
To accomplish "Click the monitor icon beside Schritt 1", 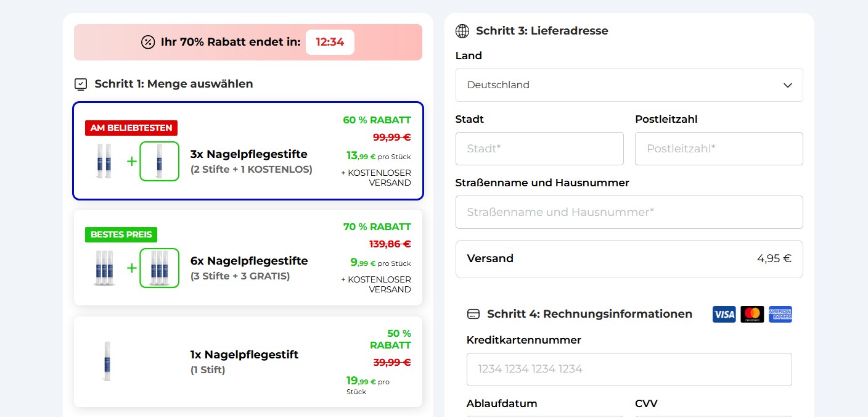I will coord(81,84).
